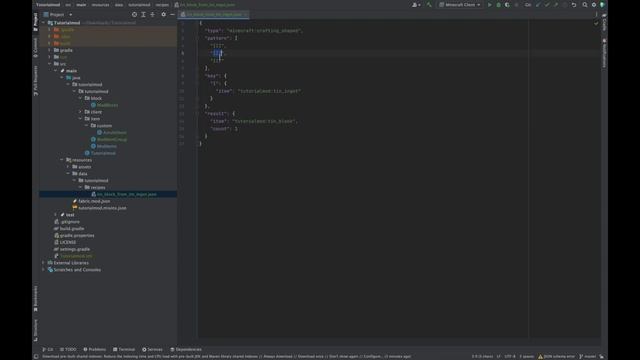Expand the gradle folder in the project tree

50,50
